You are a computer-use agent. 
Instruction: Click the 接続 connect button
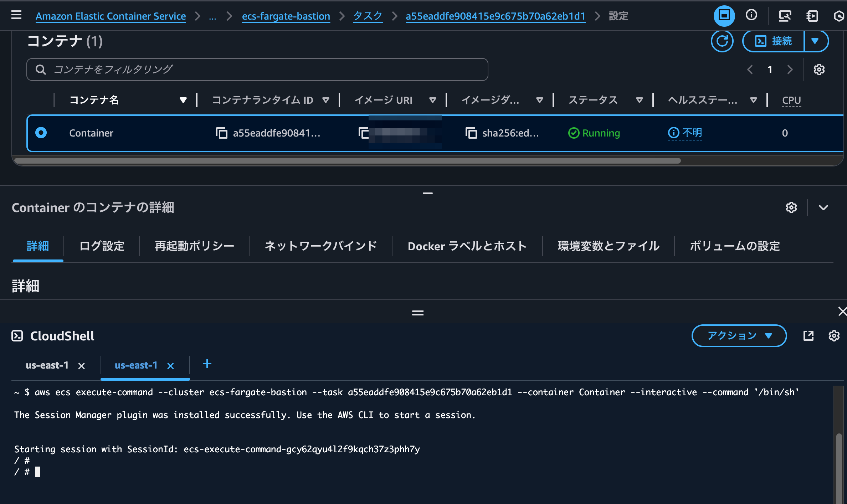[x=773, y=41]
